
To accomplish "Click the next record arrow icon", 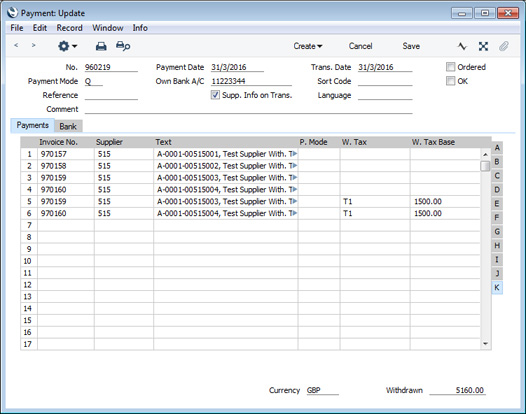I will click(x=33, y=45).
